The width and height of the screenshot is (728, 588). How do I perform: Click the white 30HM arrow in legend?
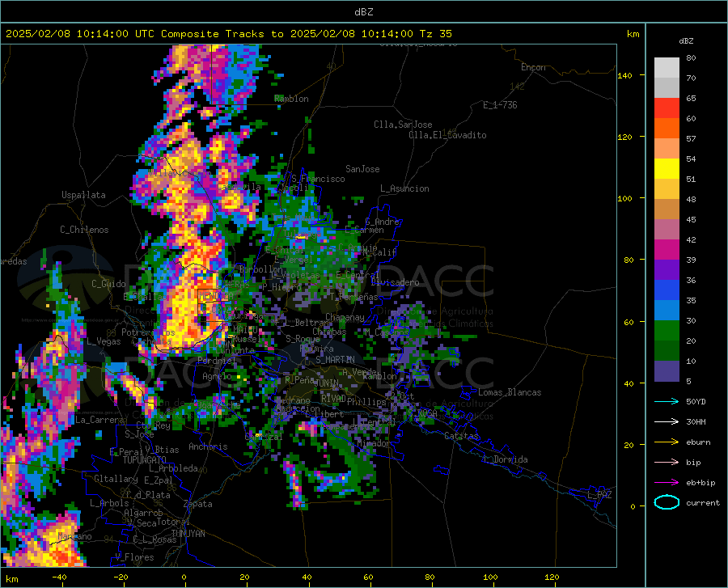tap(667, 422)
